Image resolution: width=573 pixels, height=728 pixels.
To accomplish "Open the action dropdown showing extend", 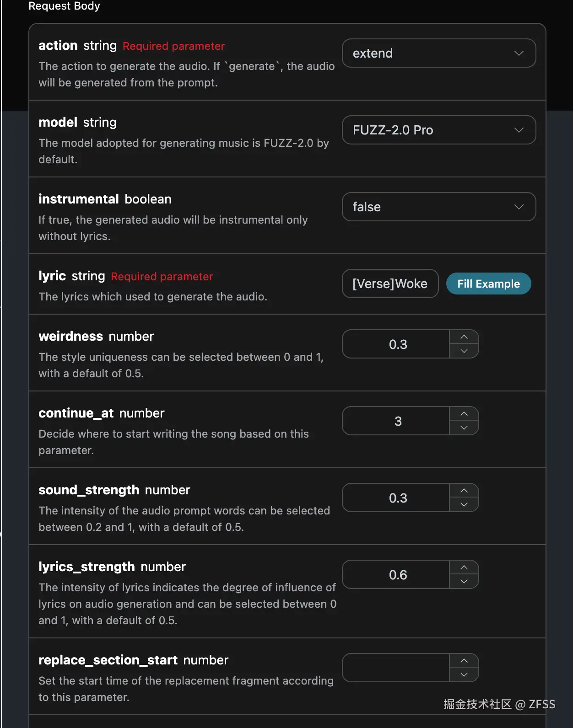I will pos(438,53).
